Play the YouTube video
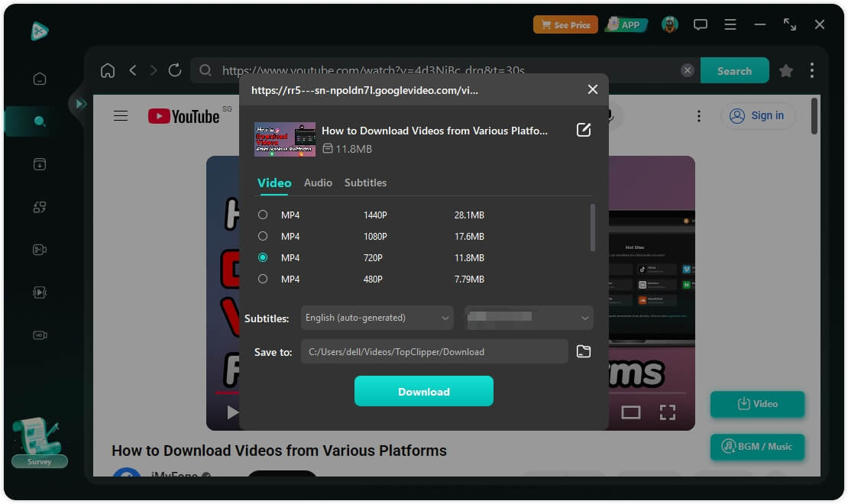 [232, 412]
